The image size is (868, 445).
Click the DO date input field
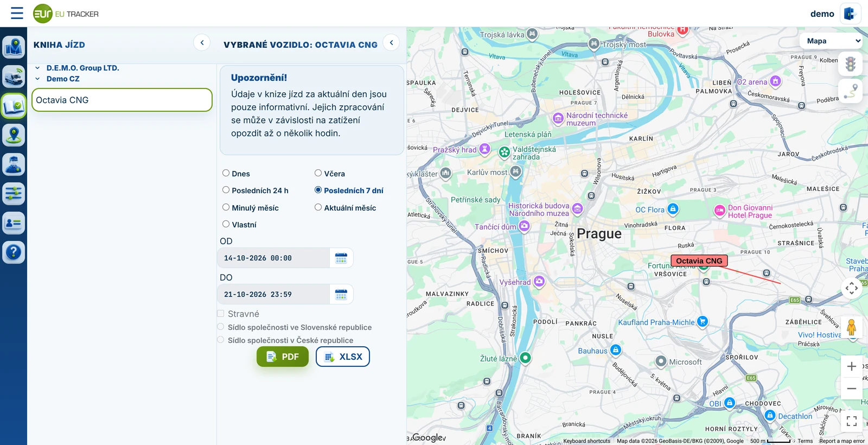coord(273,294)
